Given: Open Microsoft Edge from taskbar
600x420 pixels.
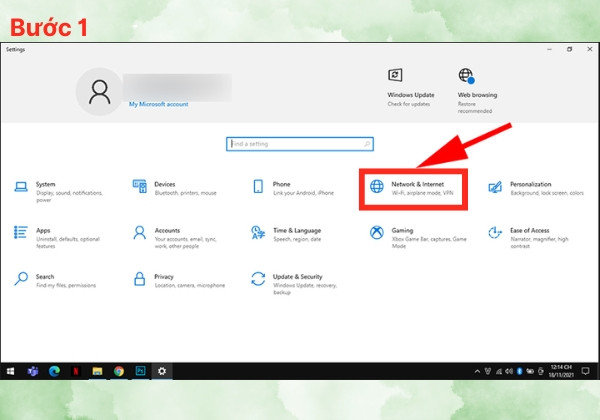Looking at the screenshot, I should [54, 371].
